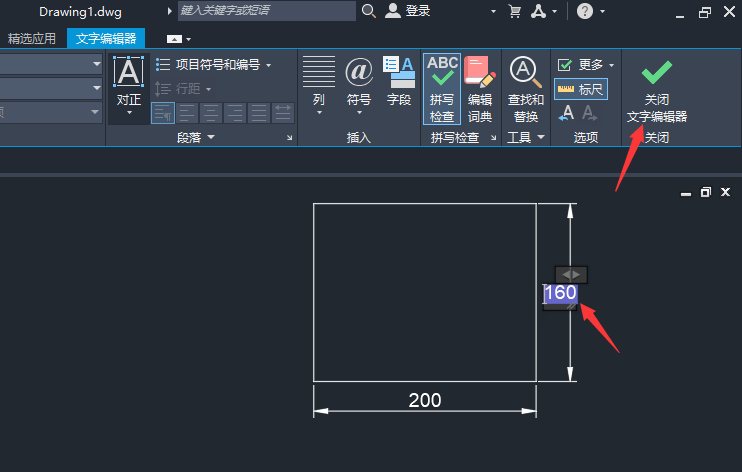
Task: Select the distribute paragraph alignment icon
Action: [x=283, y=113]
